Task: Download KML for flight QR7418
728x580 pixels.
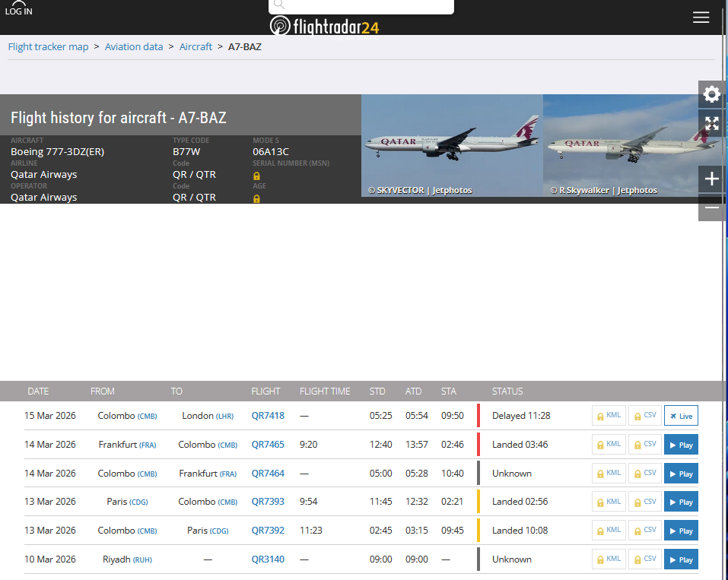Action: [x=609, y=416]
